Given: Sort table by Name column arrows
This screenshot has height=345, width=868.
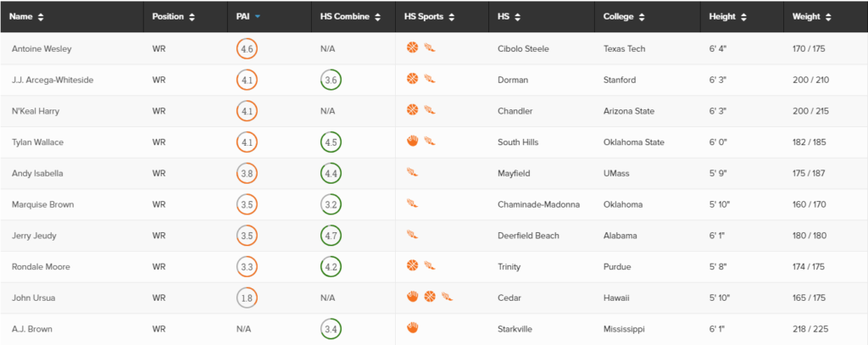Looking at the screenshot, I should tap(41, 17).
